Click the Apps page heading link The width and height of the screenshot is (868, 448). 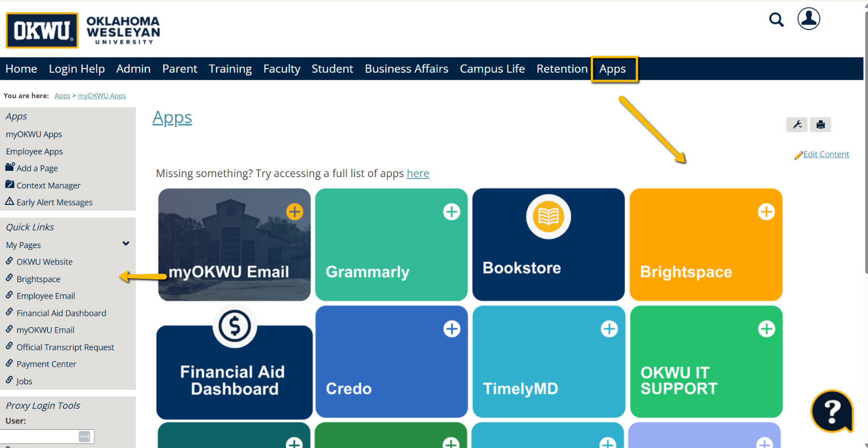tap(172, 118)
